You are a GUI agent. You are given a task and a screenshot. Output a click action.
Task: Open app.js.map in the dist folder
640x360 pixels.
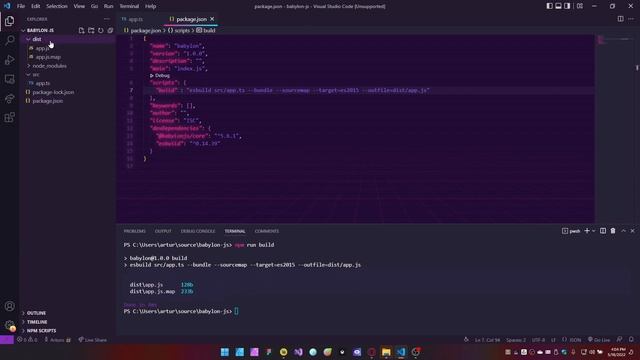[x=48, y=57]
